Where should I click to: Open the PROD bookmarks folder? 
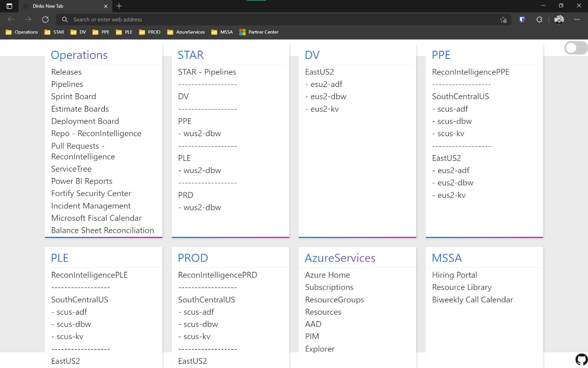point(150,32)
